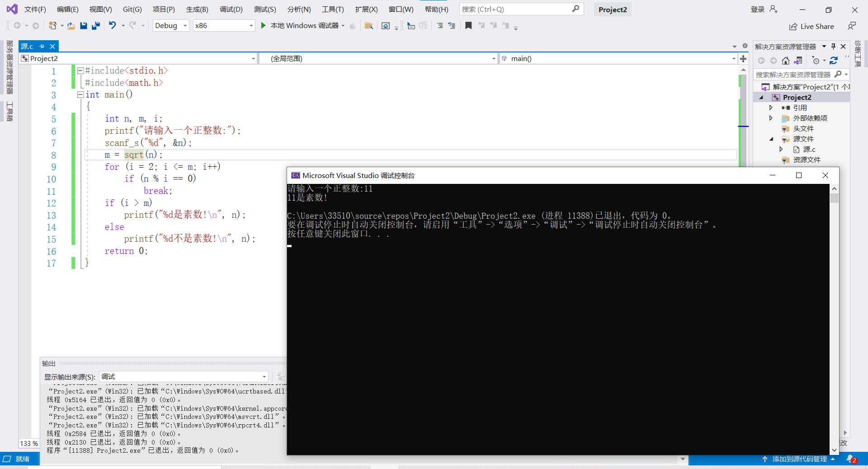Click the editor settings gear icon

745,46
